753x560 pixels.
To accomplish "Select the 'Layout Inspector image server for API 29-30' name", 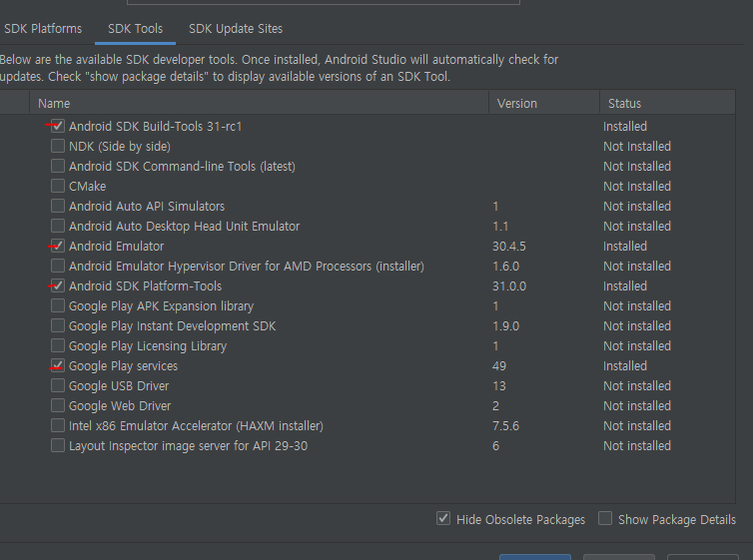I will click(x=188, y=446).
